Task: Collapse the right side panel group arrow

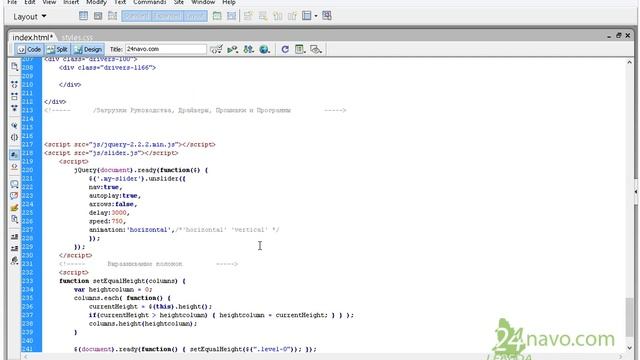Action: 636,191
